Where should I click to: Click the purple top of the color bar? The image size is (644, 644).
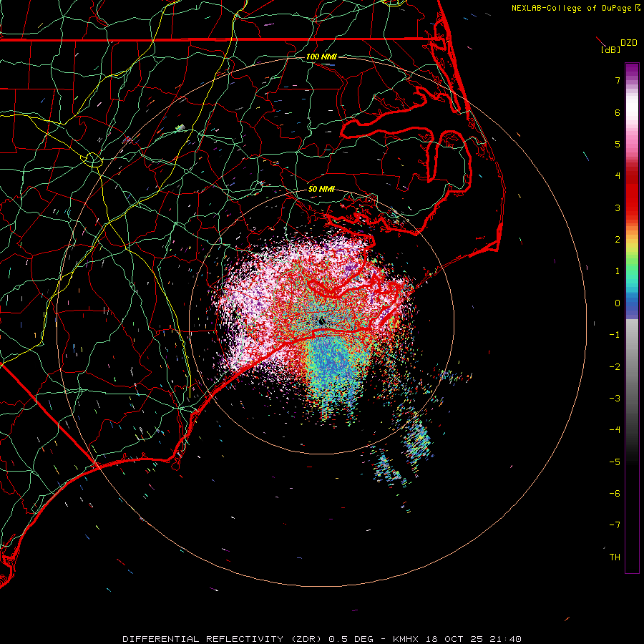[x=632, y=70]
